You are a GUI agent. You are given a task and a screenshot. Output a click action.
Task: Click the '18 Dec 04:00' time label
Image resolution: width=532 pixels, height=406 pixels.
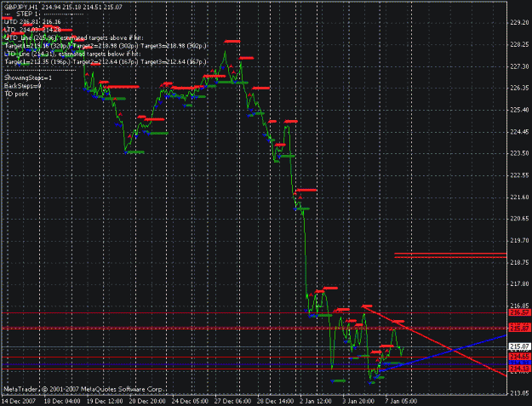tap(62, 401)
